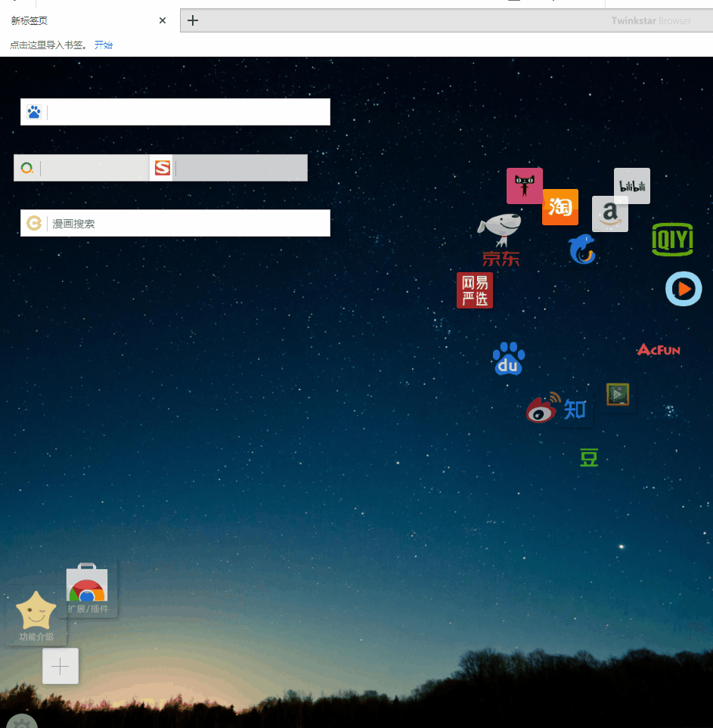Open the Taobao orange shortcut
713x728 pixels.
click(x=560, y=207)
